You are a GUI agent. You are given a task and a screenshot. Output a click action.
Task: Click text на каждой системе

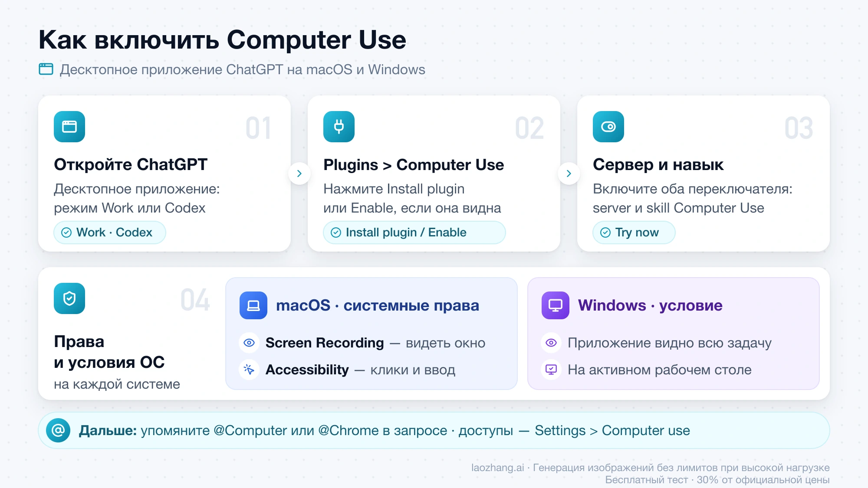[117, 384]
